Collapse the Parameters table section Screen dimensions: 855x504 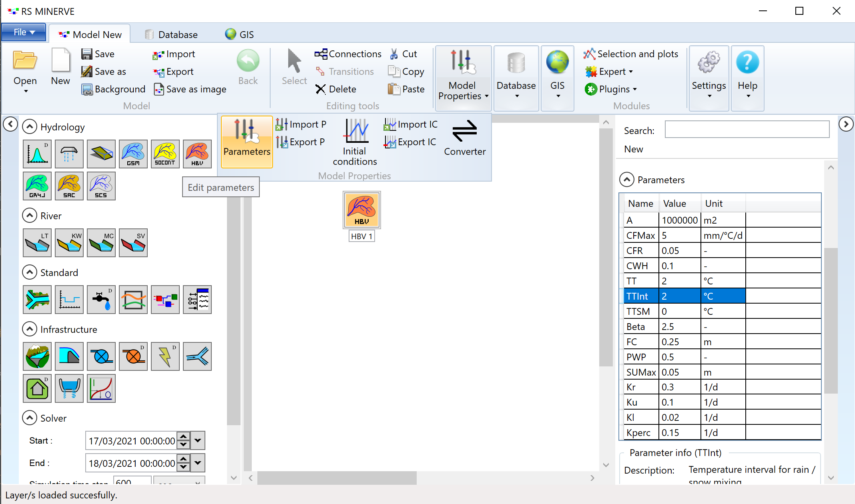[627, 180]
